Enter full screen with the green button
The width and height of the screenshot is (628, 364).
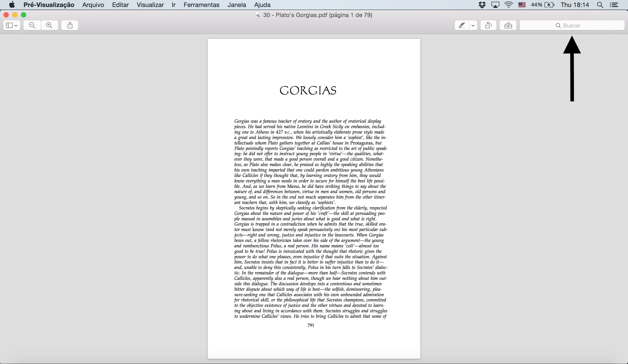pyautogui.click(x=24, y=15)
